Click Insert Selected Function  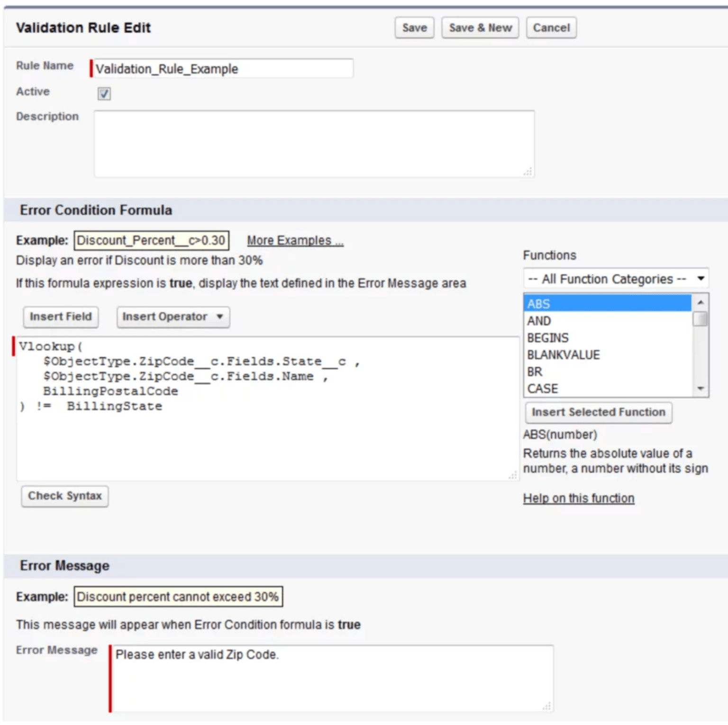pyautogui.click(x=598, y=412)
